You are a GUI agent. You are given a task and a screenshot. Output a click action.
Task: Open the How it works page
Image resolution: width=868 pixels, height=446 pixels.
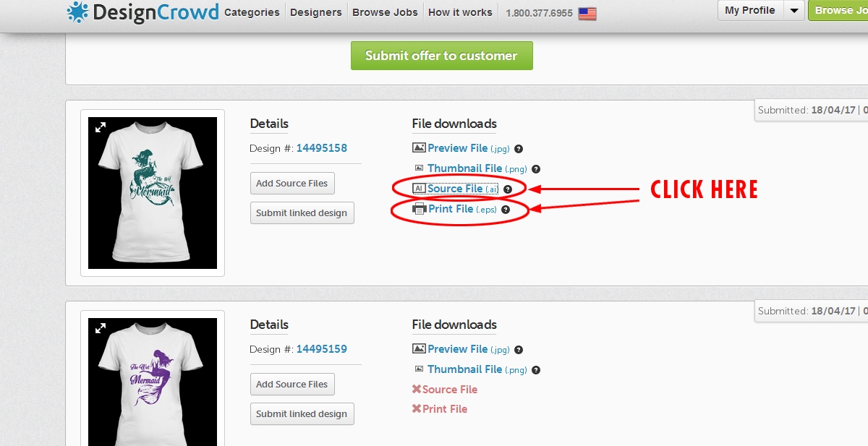click(x=460, y=12)
